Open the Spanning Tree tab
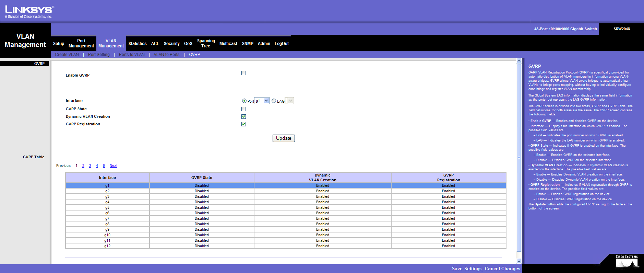The height and width of the screenshot is (273, 644). coord(206,43)
